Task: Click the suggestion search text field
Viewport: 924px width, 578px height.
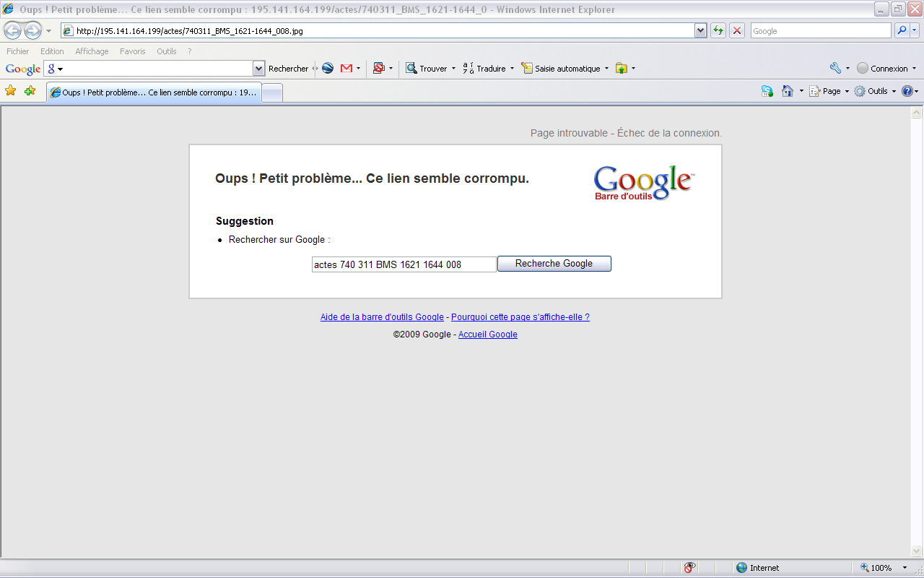Action: point(404,264)
